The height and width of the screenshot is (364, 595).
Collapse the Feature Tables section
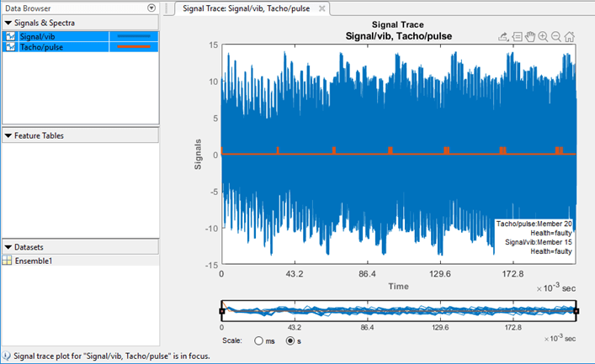[x=8, y=135]
